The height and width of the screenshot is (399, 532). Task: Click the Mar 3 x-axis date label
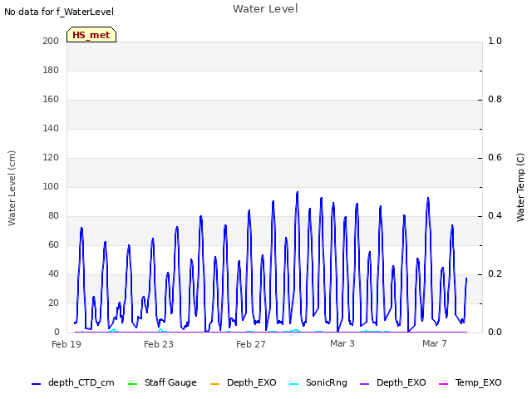tap(342, 343)
